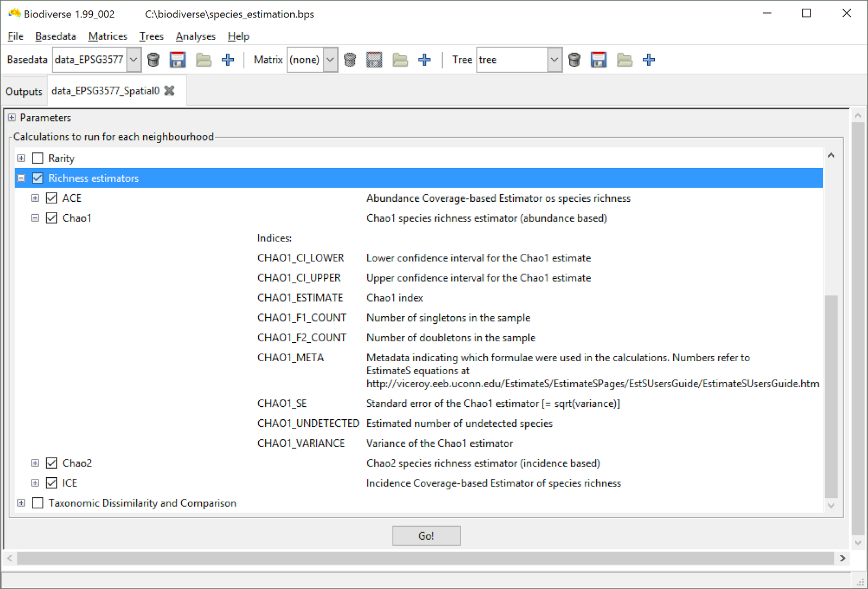The width and height of the screenshot is (868, 589).
Task: Switch to the Outputs tab
Action: (24, 91)
